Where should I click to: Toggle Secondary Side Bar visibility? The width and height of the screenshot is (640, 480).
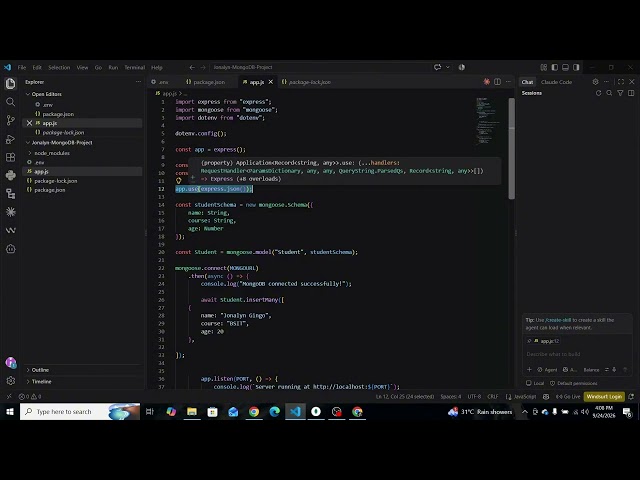coord(576,67)
